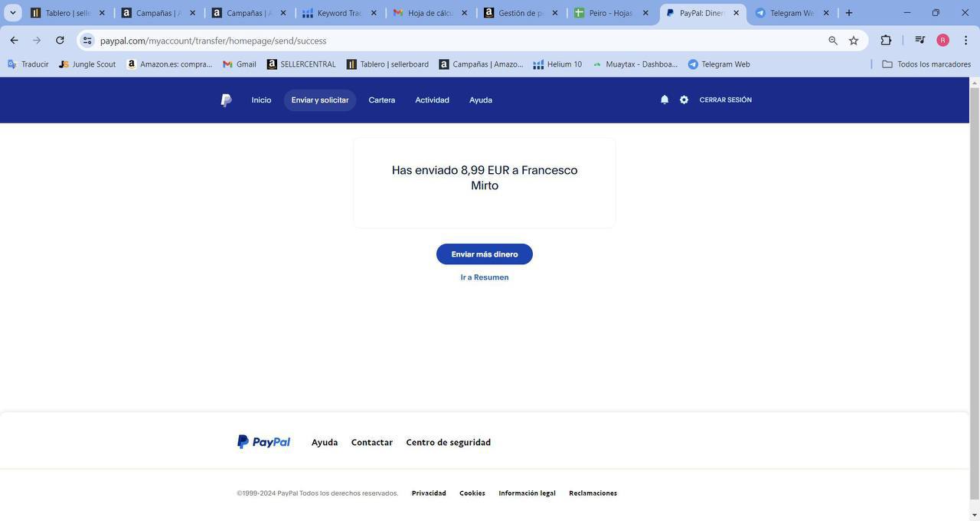Screen dimensions: 980x521
Task: Open the Amazon.es bookmark
Action: (169, 64)
